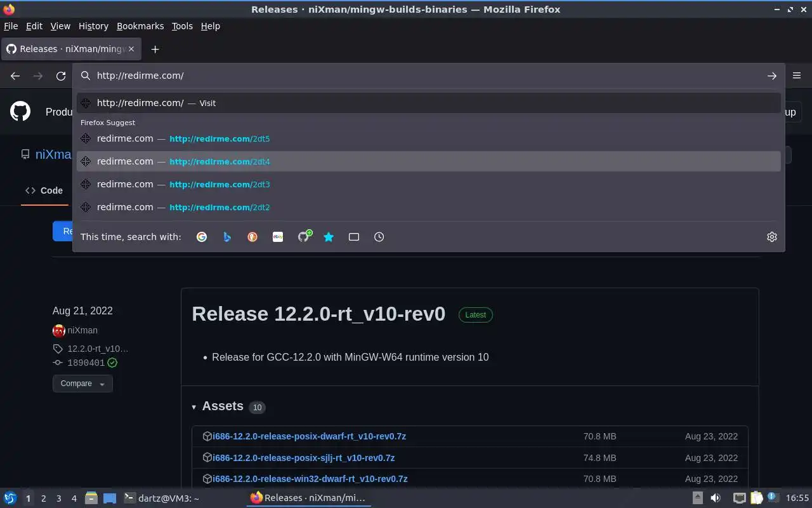Select suggestion redirme.com/2dt5
The width and height of the screenshot is (812, 508).
pyautogui.click(x=429, y=138)
